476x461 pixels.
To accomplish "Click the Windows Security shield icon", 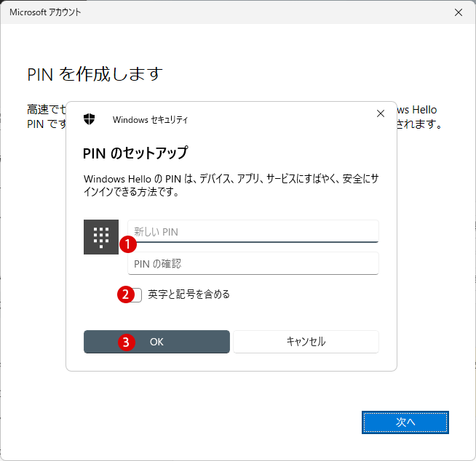I will click(x=90, y=119).
